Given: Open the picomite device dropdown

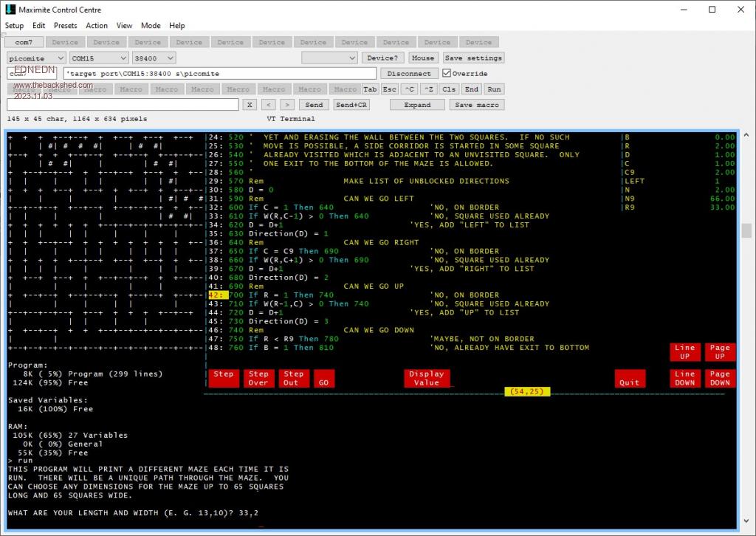Looking at the screenshot, I should 36,58.
